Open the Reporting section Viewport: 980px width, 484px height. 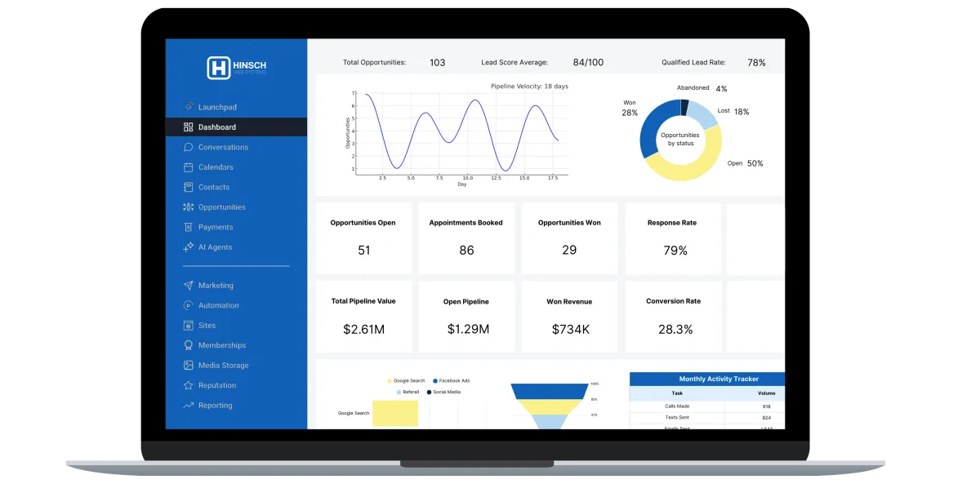(236, 406)
